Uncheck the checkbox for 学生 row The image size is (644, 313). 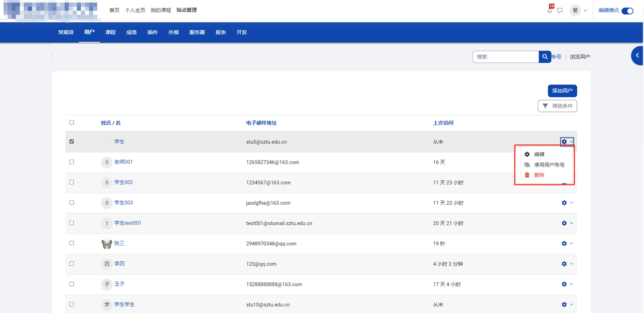[x=72, y=141]
